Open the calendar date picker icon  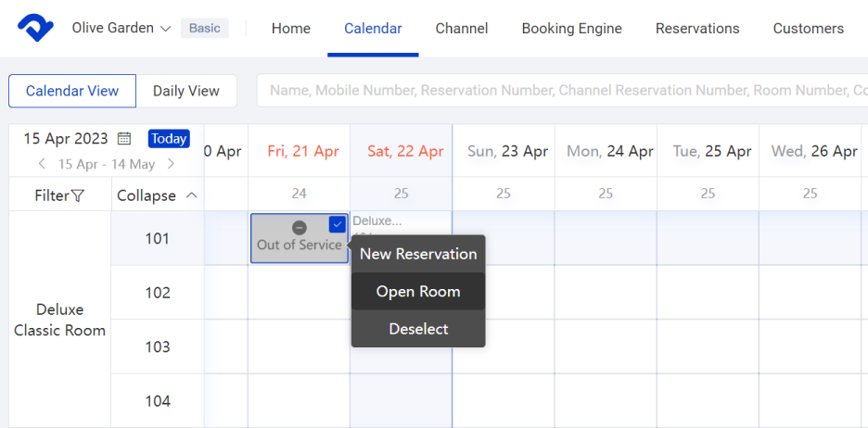(x=124, y=139)
